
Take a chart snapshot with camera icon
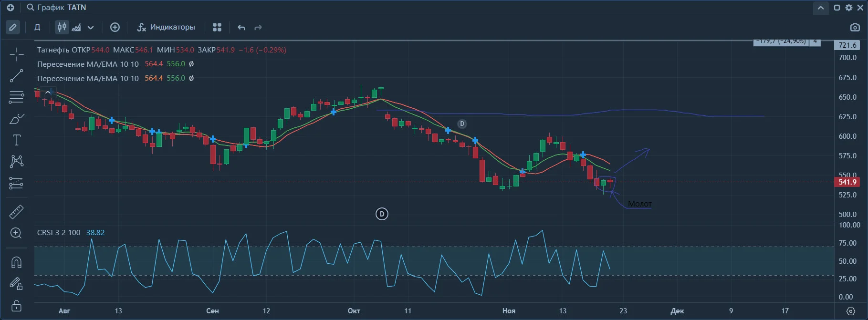coord(855,27)
